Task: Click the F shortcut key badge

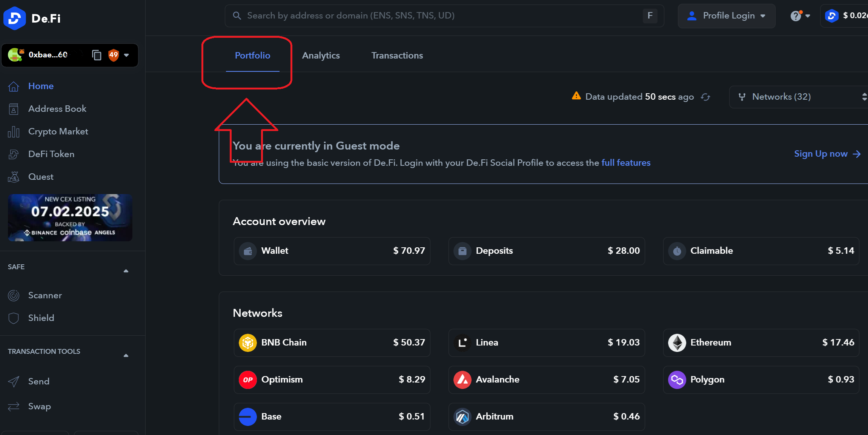Action: [650, 15]
